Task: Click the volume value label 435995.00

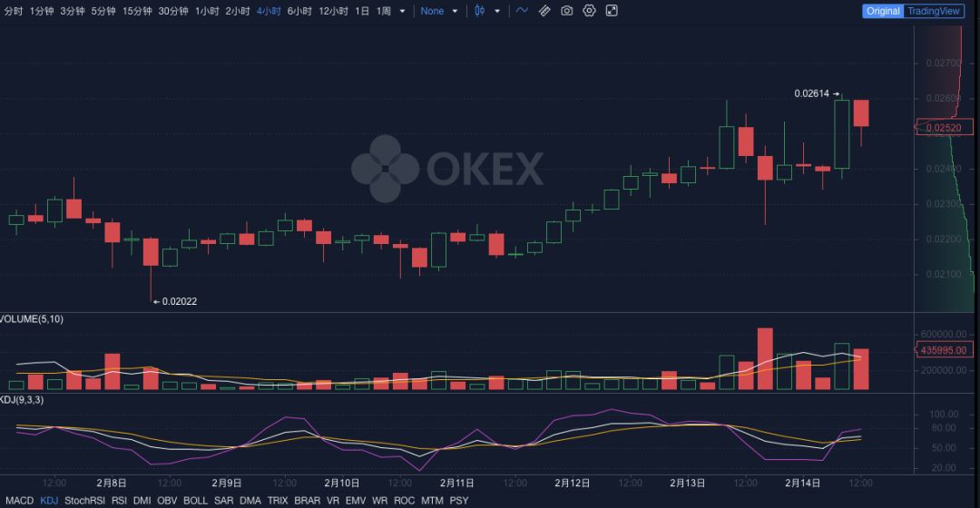Action: click(944, 350)
